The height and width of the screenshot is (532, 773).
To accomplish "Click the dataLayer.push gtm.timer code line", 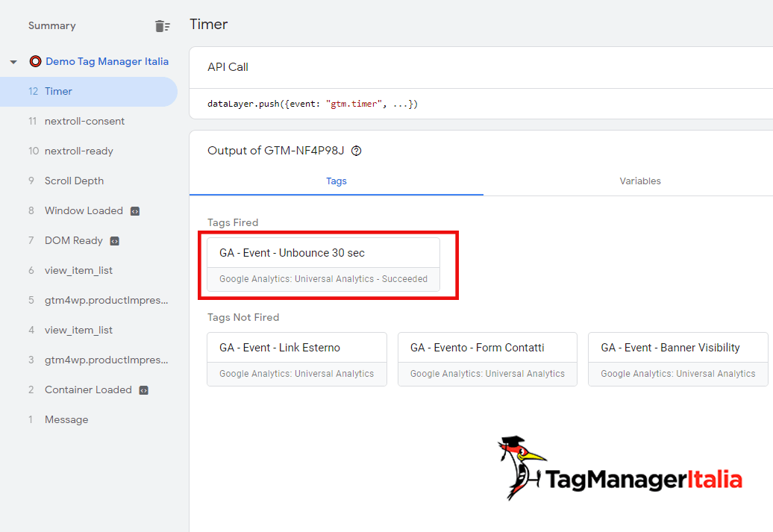I will (x=313, y=104).
